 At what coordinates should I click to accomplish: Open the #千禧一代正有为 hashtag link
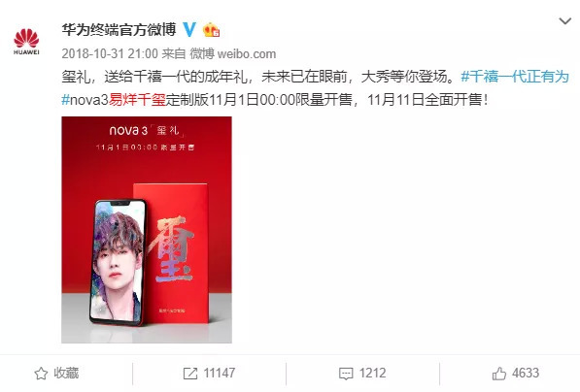tap(515, 77)
